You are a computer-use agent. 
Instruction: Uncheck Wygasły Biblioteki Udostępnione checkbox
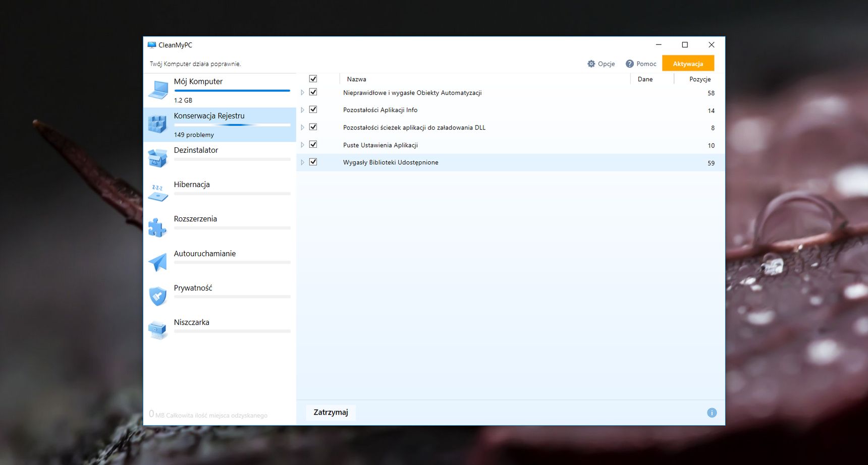[x=313, y=162]
